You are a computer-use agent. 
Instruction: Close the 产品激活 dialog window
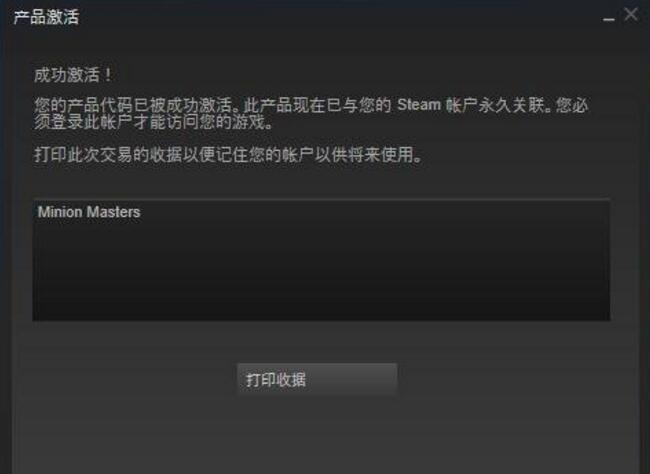(631, 15)
